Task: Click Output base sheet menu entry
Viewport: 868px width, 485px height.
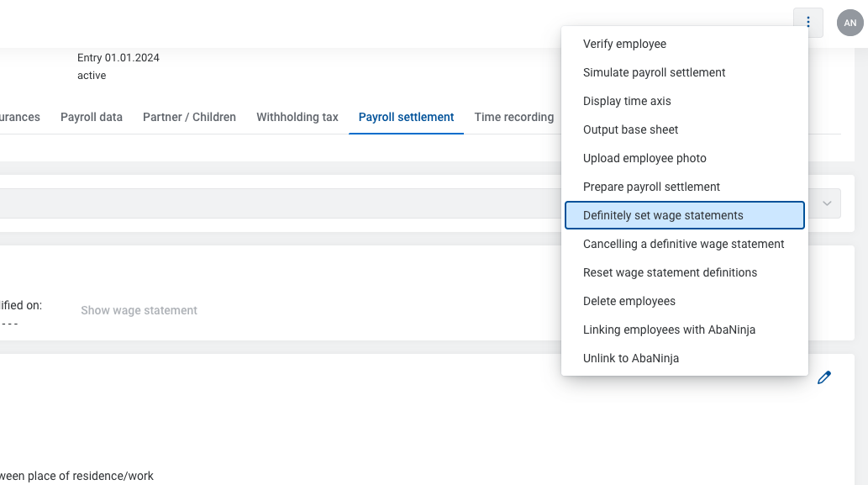Action: [x=630, y=129]
